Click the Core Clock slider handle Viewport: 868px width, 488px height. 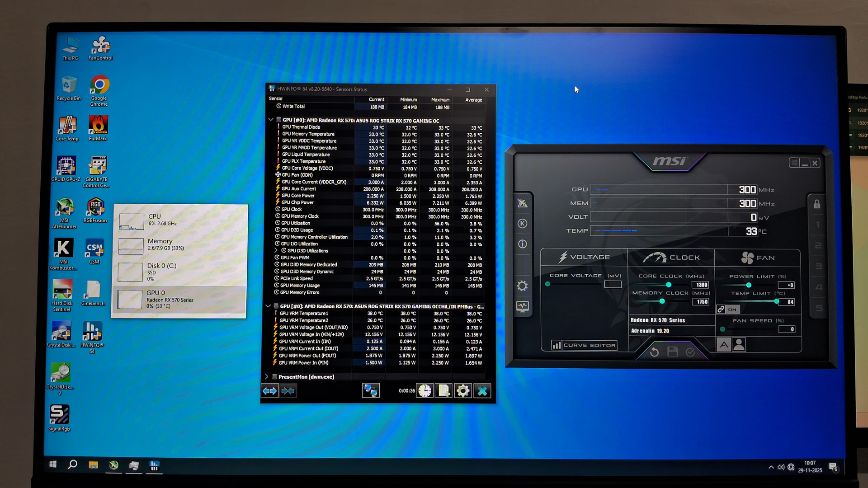pyautogui.click(x=668, y=285)
